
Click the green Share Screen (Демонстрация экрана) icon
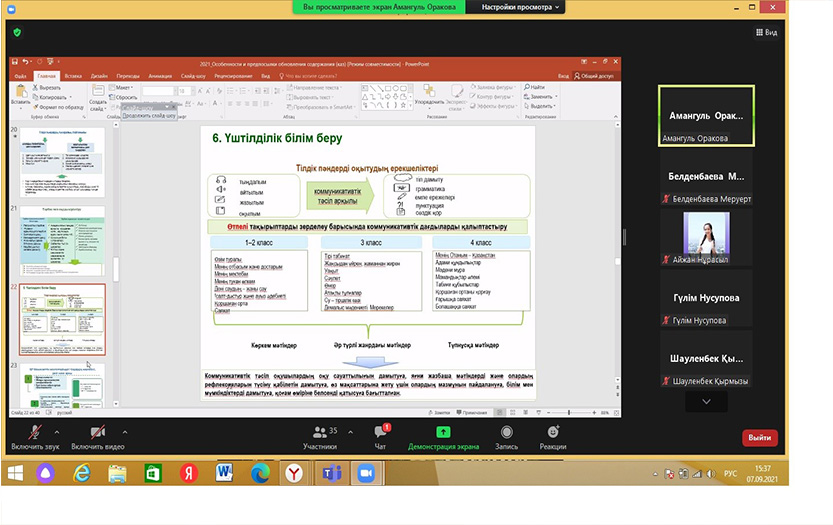[x=443, y=434]
